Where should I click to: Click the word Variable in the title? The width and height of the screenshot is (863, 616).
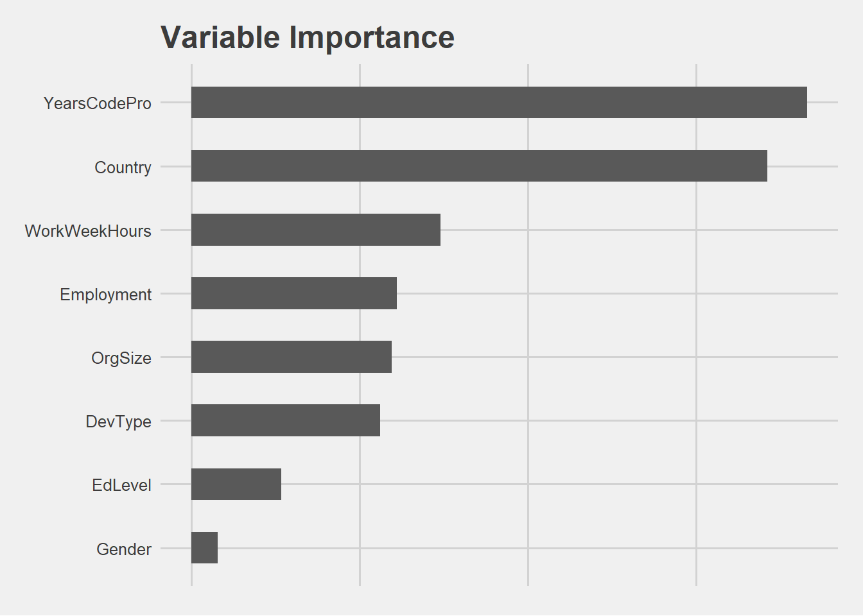coord(220,37)
